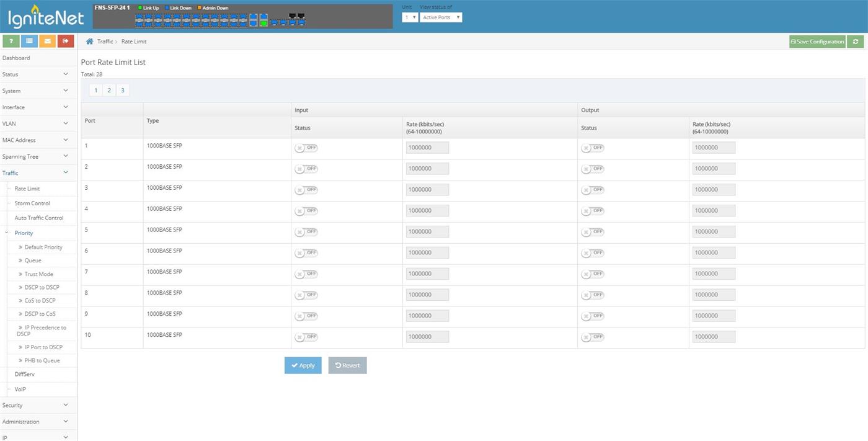This screenshot has width=868, height=441.
Task: Open the Unit dropdown
Action: 410,17
